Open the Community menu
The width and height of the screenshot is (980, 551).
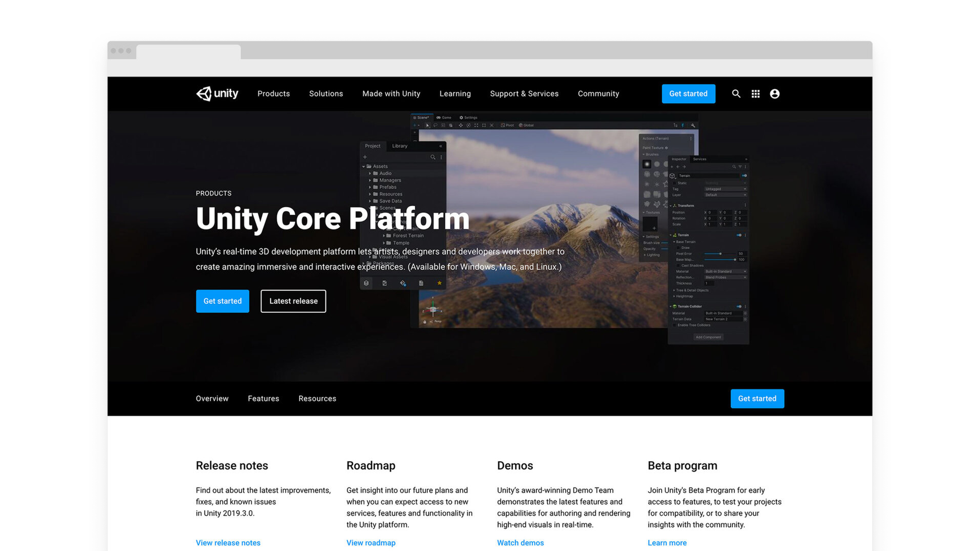(598, 94)
